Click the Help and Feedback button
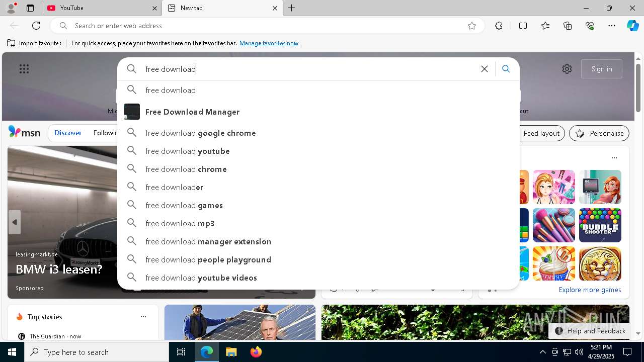This screenshot has width=644, height=362. click(x=591, y=331)
